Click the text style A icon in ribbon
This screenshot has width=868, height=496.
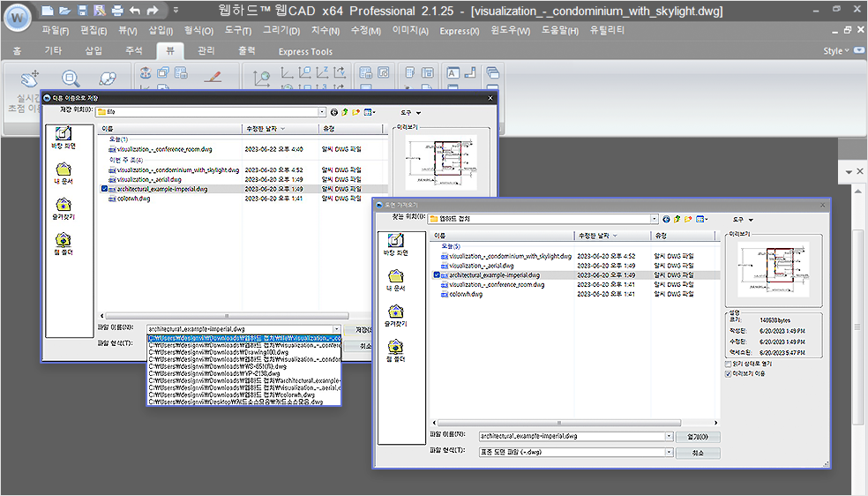click(x=453, y=72)
